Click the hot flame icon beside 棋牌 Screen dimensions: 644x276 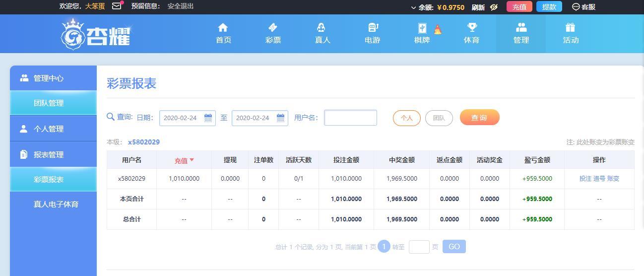pos(438,29)
